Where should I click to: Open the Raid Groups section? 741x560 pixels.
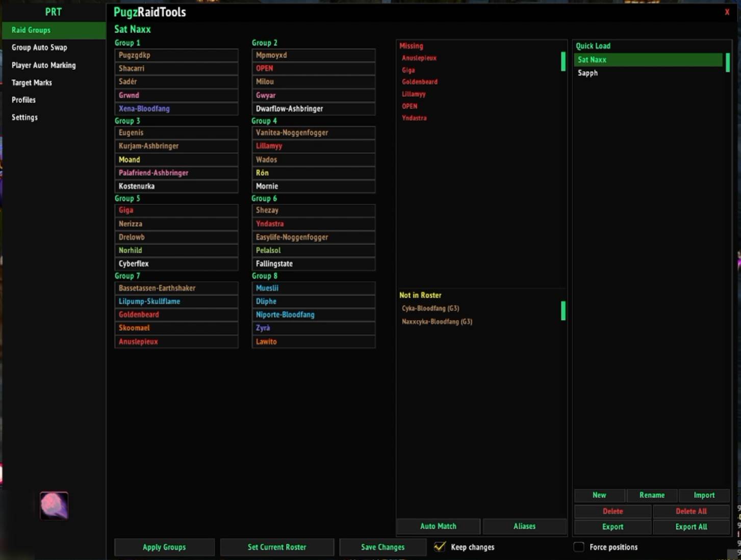point(54,30)
